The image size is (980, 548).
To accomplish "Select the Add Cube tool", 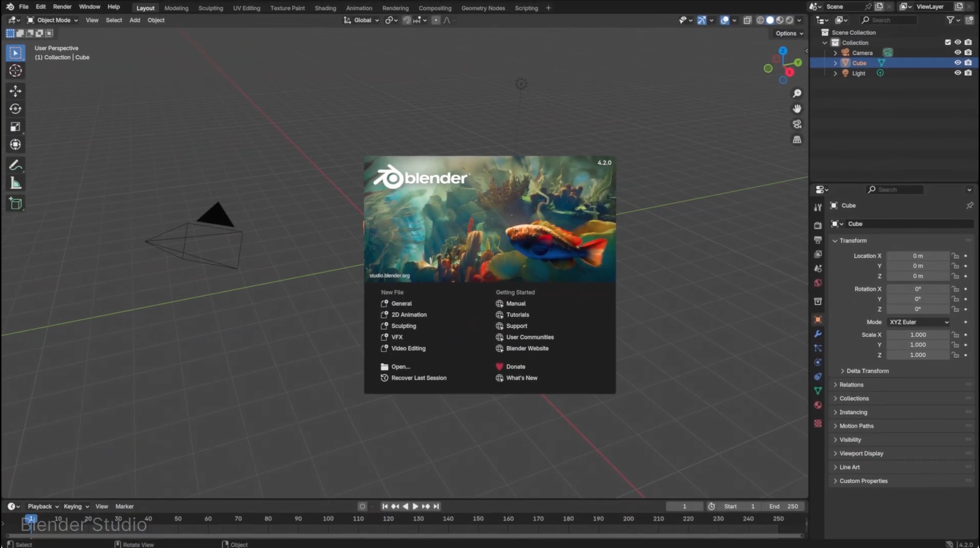I will tap(15, 204).
